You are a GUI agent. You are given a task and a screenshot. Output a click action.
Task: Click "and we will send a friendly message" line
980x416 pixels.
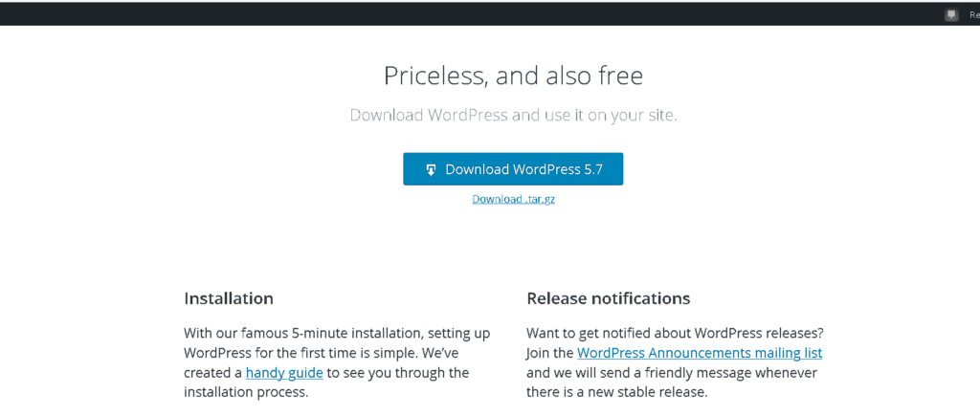click(672, 373)
